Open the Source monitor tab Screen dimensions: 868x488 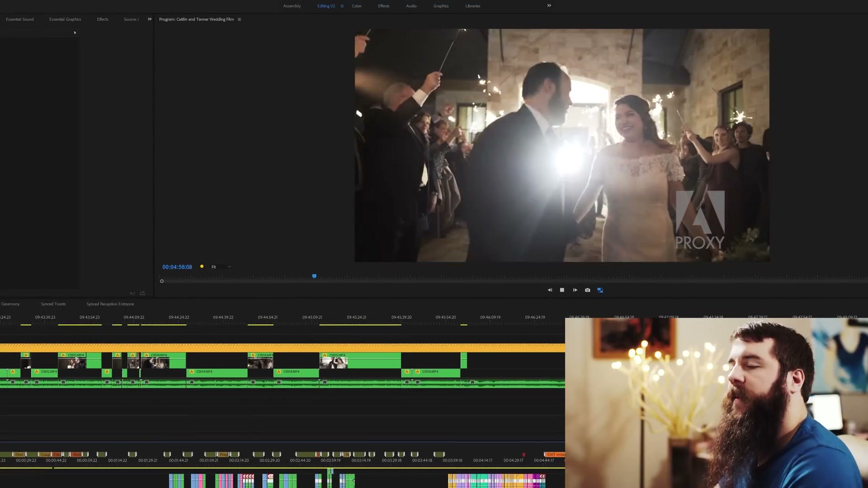pyautogui.click(x=131, y=19)
